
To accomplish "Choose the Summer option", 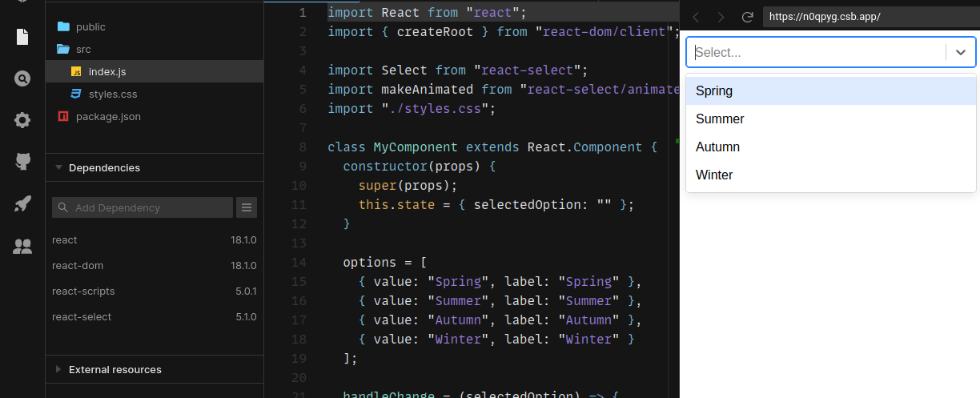I will click(x=831, y=119).
